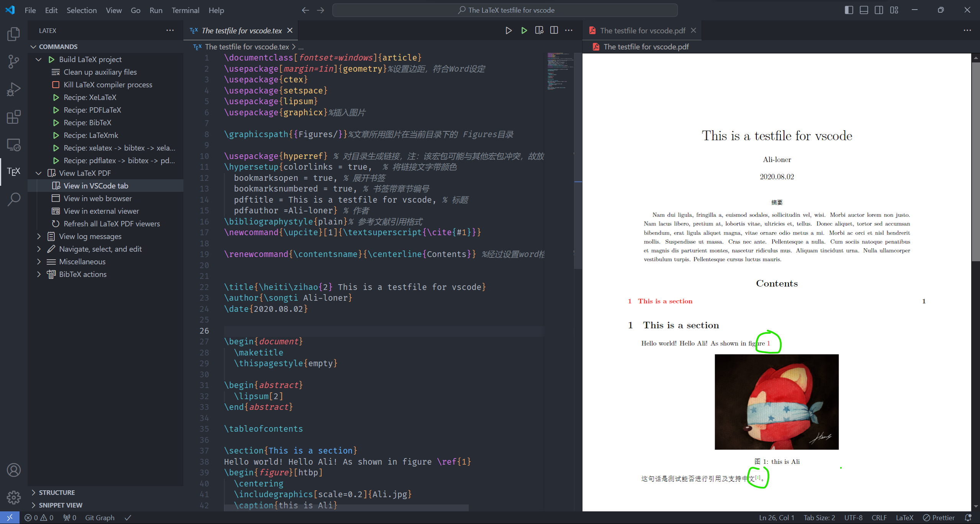
Task: Click the green Build LaTeX project play icon
Action: (x=524, y=31)
